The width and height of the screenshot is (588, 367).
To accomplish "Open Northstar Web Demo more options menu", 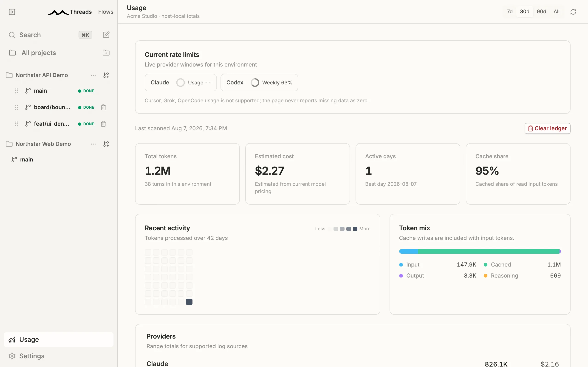I will pos(93,144).
